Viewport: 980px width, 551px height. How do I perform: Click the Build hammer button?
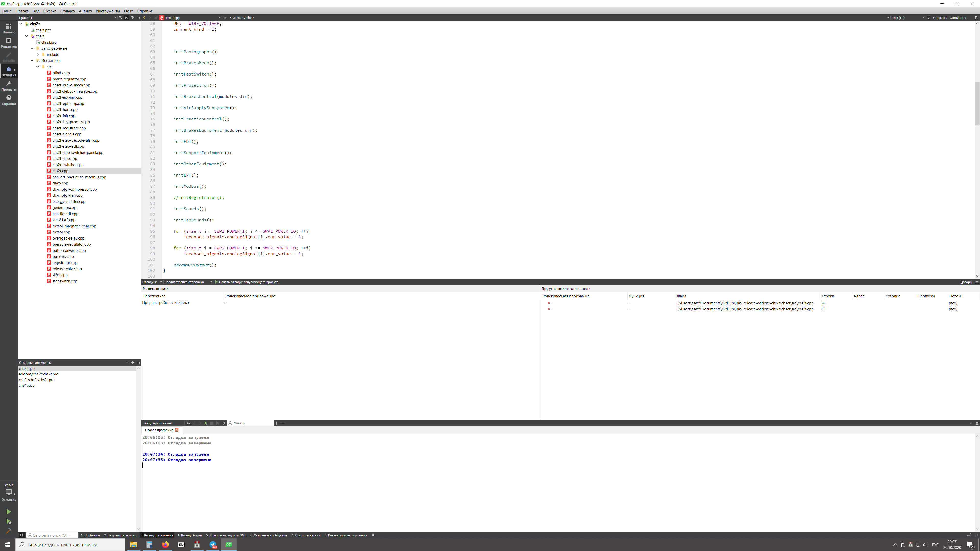[x=9, y=531]
